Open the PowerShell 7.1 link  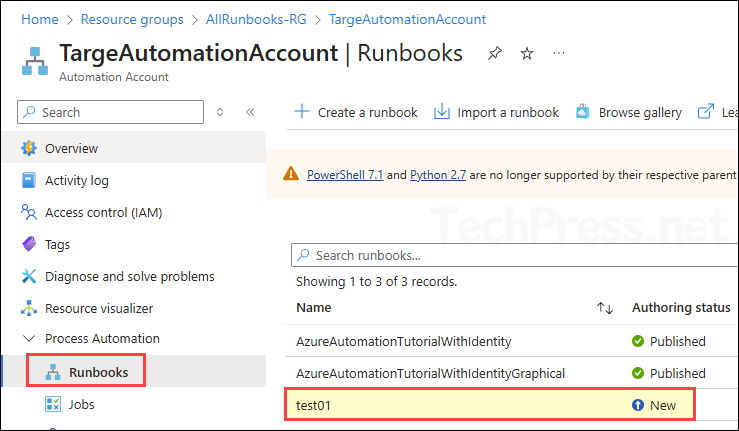click(345, 175)
